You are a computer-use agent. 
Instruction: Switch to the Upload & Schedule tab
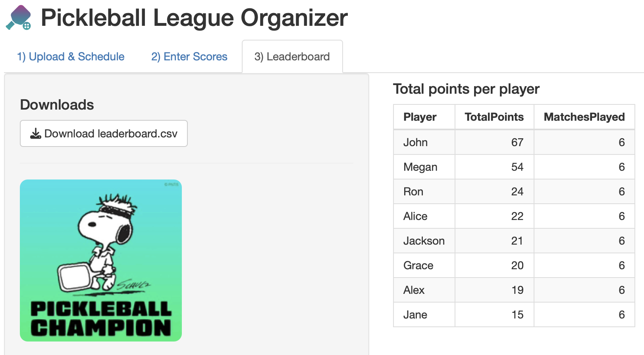click(x=70, y=56)
